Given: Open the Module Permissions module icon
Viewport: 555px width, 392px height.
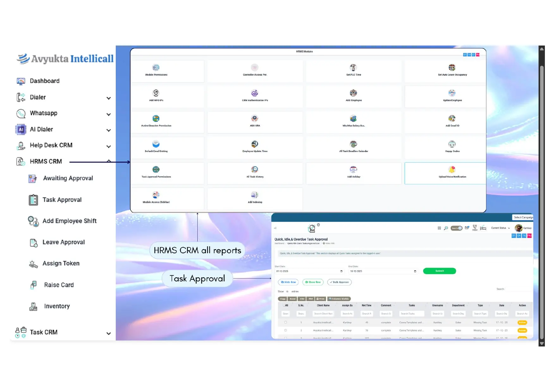Looking at the screenshot, I should tap(156, 68).
